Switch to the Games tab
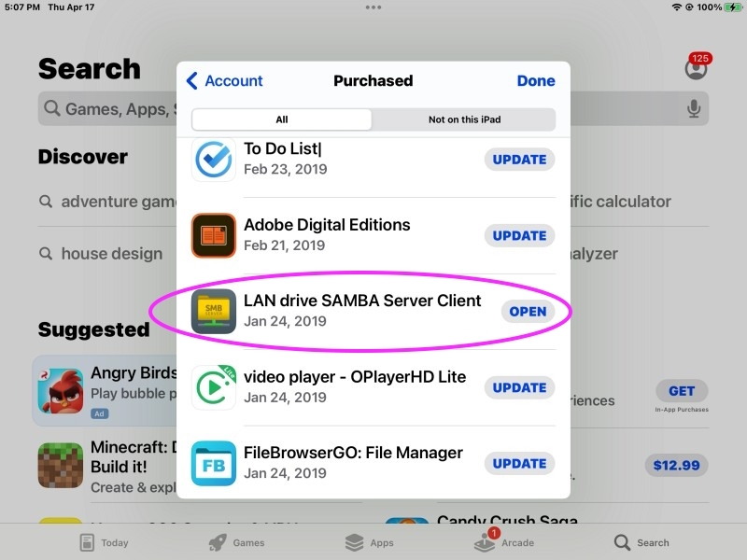 (x=237, y=542)
